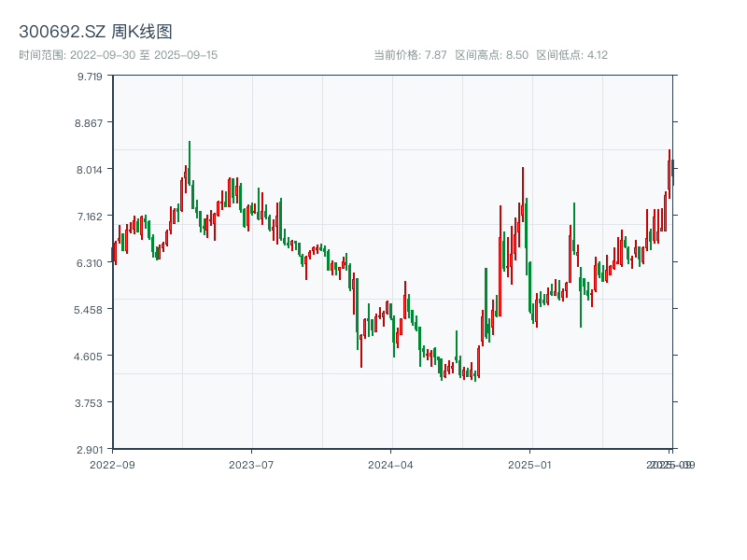
Task: Click the x-axis label 2022-09
Action: pyautogui.click(x=112, y=465)
